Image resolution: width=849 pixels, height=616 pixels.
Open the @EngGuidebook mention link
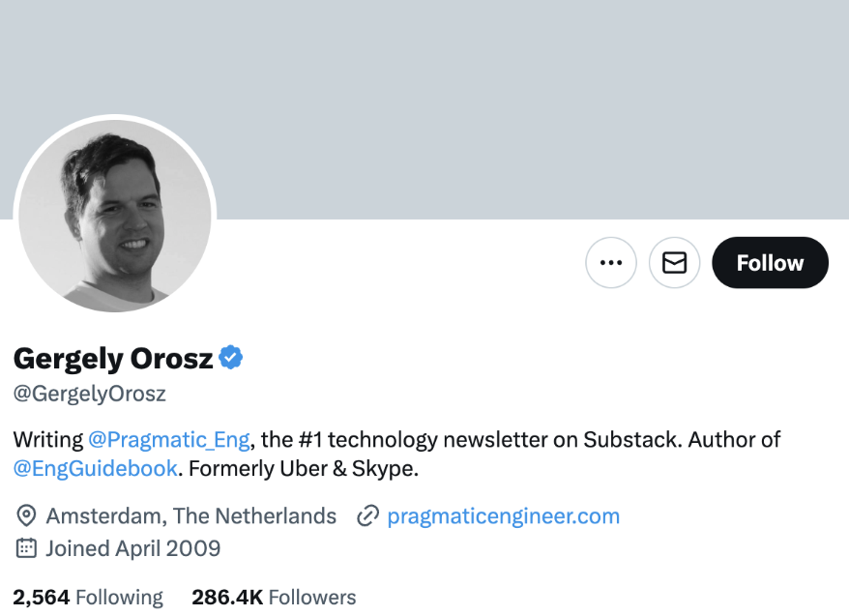[x=95, y=469]
